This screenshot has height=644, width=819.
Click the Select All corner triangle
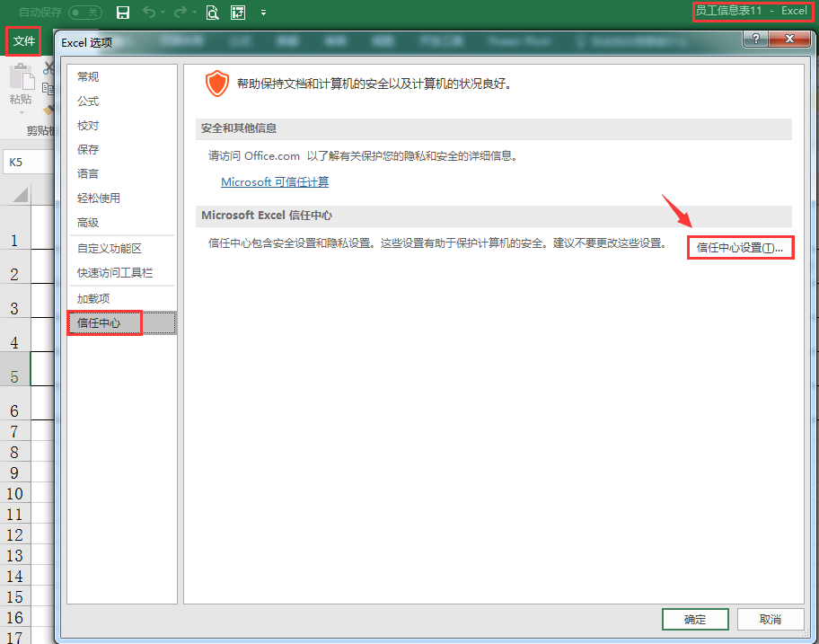(x=21, y=195)
